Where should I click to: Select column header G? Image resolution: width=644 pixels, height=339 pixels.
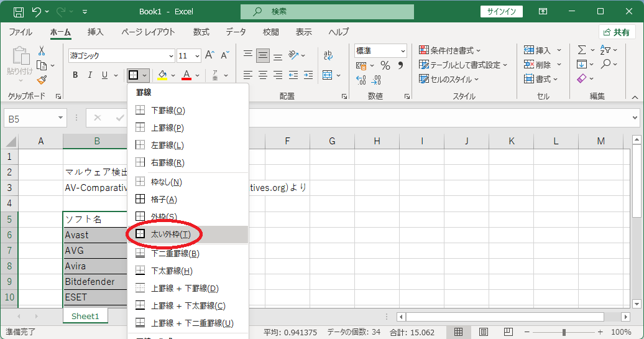point(332,141)
